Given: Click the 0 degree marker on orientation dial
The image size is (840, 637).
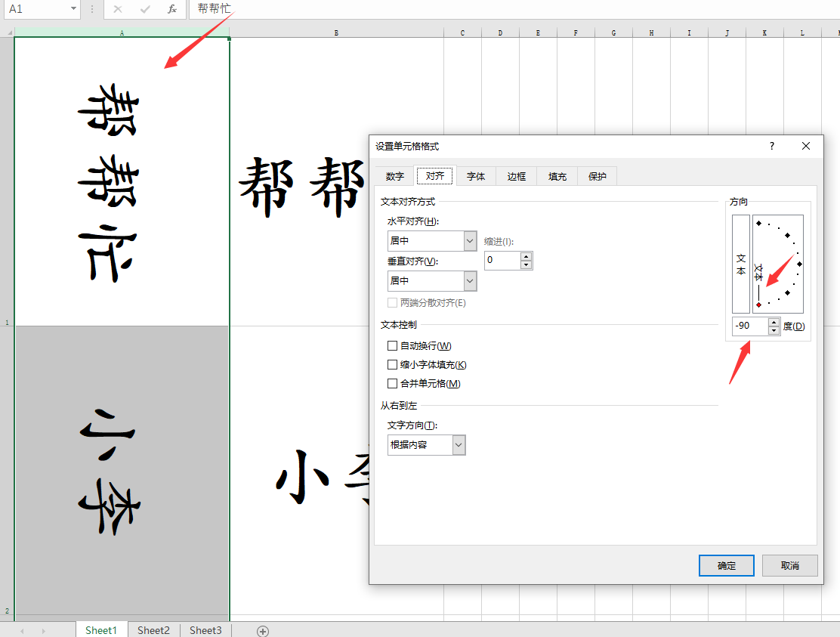Looking at the screenshot, I should coord(799,264).
